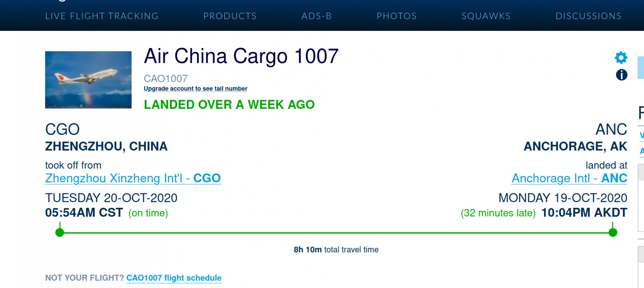Click the light blue panel at right edge
Screen dimensions: 644x288
pos(641,68)
